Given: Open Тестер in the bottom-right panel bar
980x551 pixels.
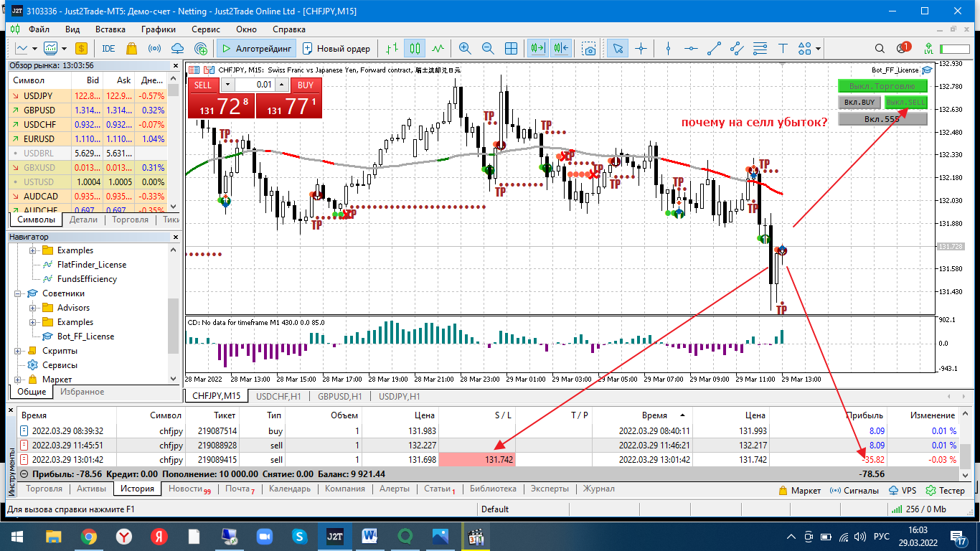Looking at the screenshot, I should pyautogui.click(x=946, y=491).
